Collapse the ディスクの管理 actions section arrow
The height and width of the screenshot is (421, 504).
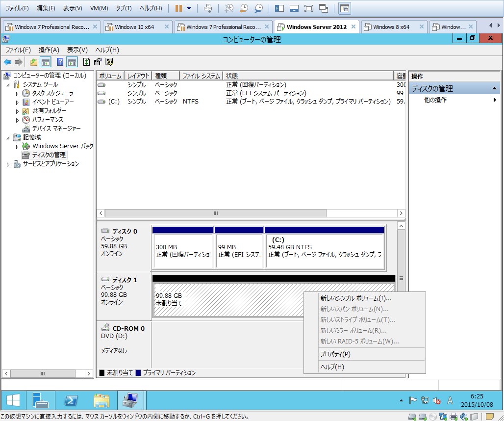pyautogui.click(x=494, y=88)
